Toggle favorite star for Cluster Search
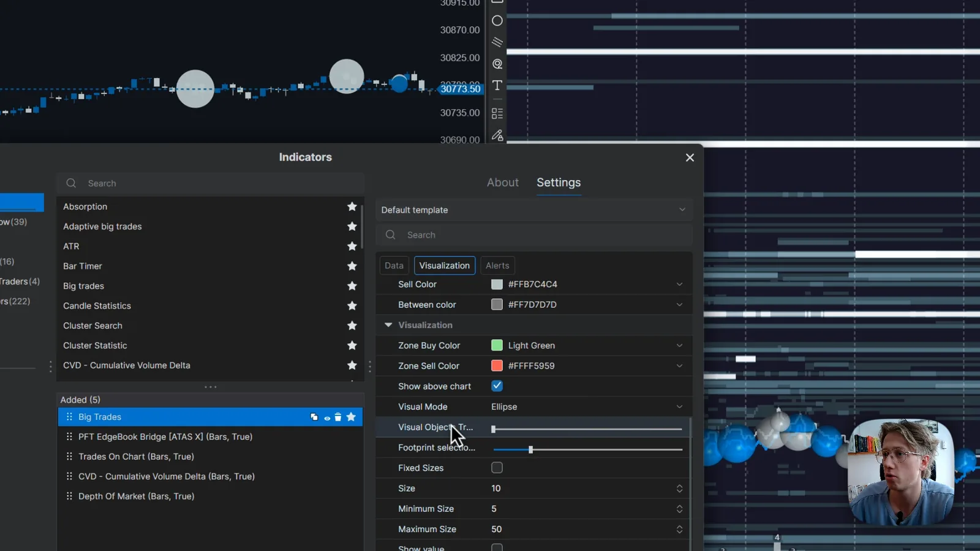This screenshot has width=980, height=551. click(352, 325)
